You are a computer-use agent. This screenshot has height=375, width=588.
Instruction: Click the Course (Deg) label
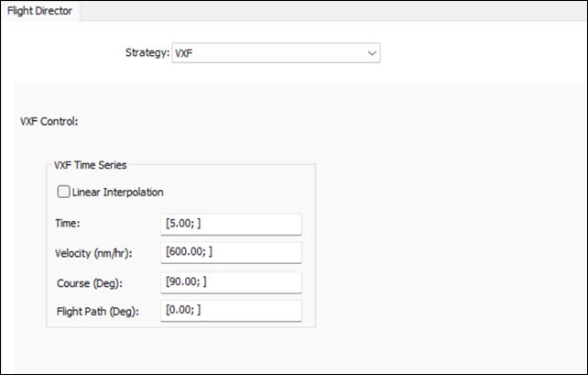pyautogui.click(x=88, y=281)
